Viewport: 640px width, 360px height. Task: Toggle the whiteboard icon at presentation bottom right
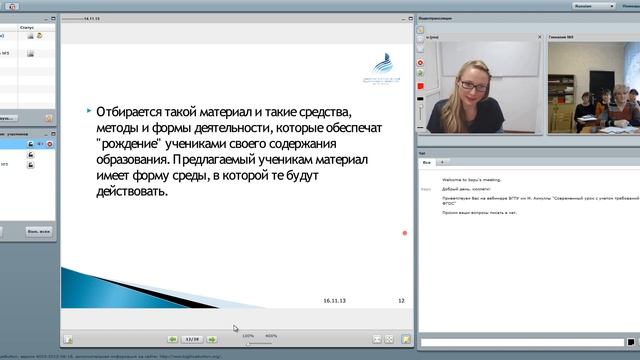pyautogui.click(x=406, y=339)
